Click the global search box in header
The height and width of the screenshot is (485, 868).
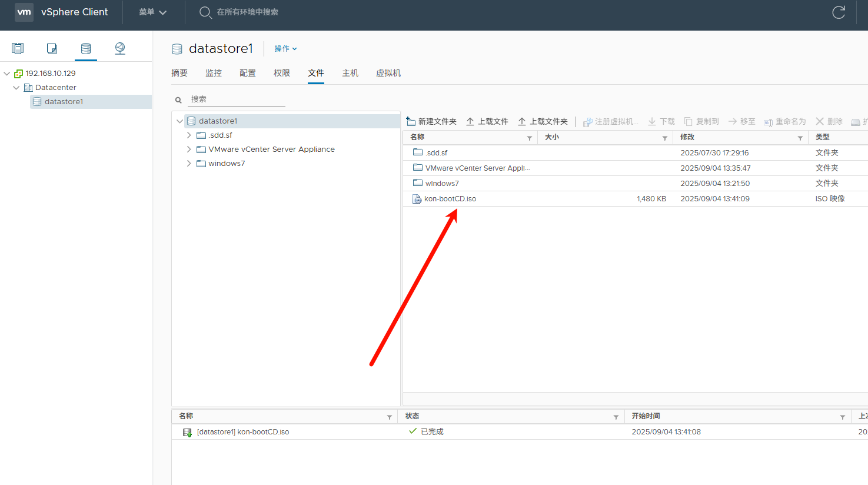[x=247, y=12]
